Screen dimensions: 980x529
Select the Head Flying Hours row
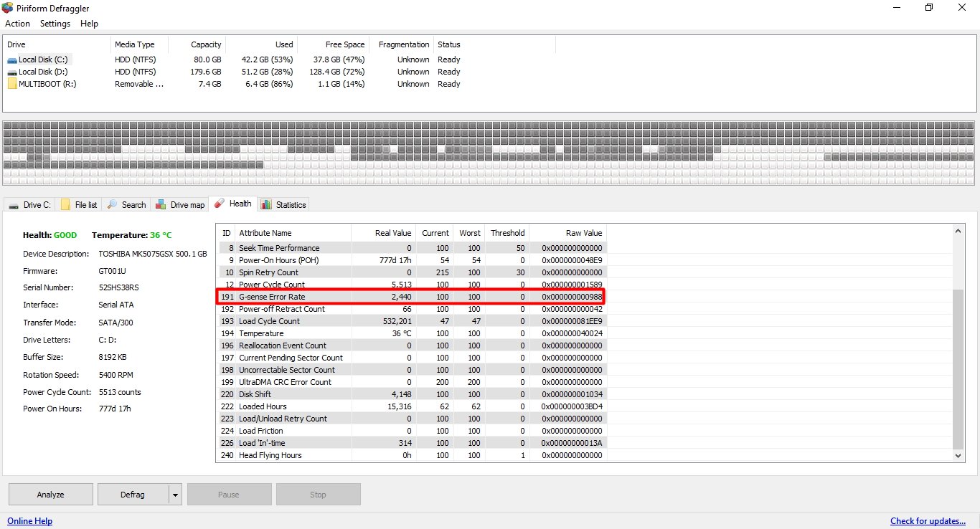(411, 455)
